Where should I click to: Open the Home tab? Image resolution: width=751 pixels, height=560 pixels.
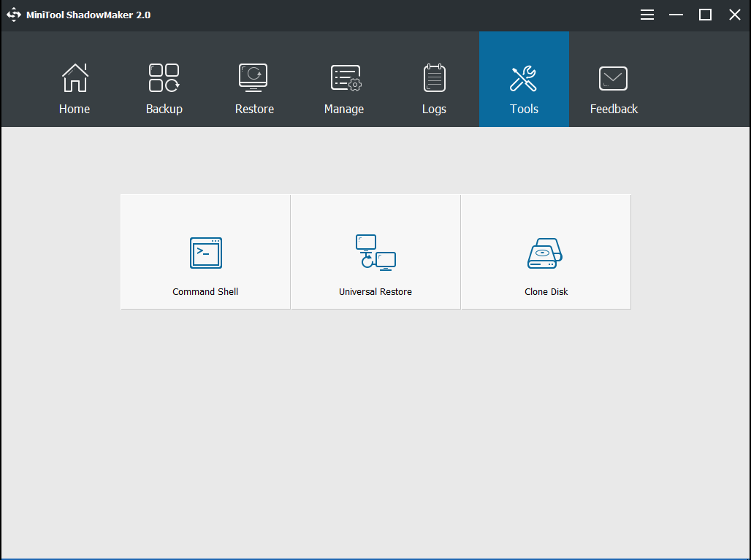pyautogui.click(x=75, y=80)
